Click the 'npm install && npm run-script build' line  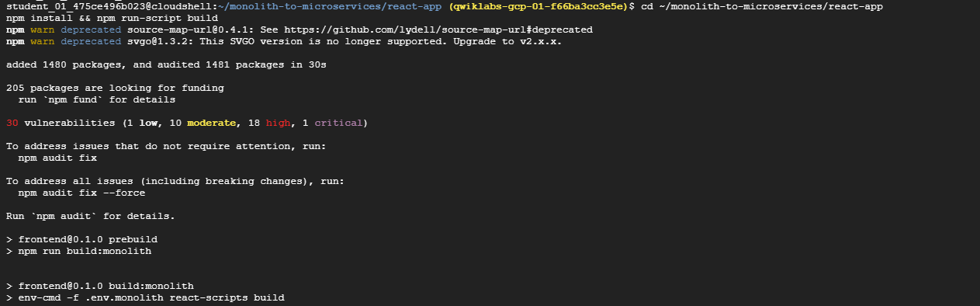112,18
